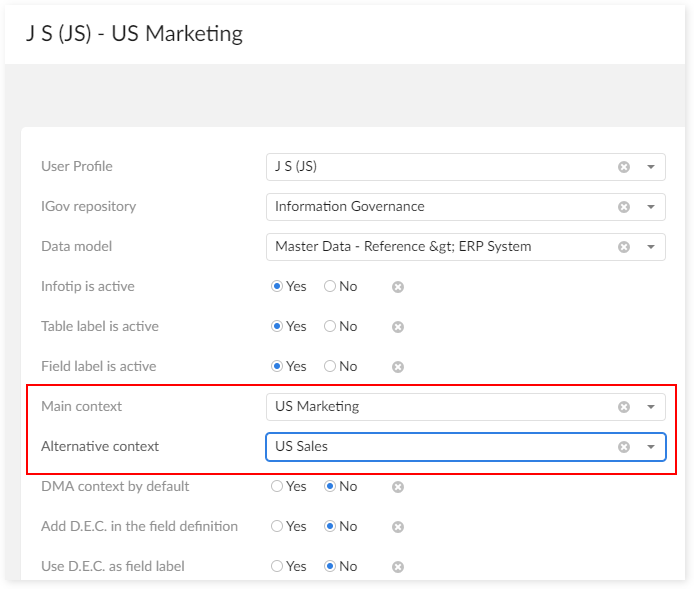This screenshot has width=694, height=589.
Task: Reset the Infotip is active option
Action: click(397, 287)
